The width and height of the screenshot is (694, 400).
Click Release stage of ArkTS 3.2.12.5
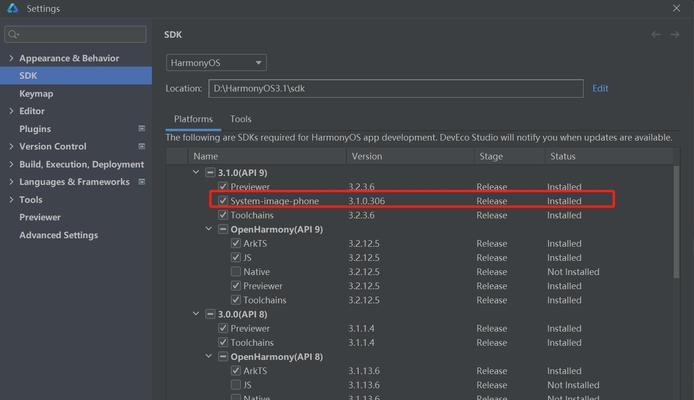pos(492,243)
